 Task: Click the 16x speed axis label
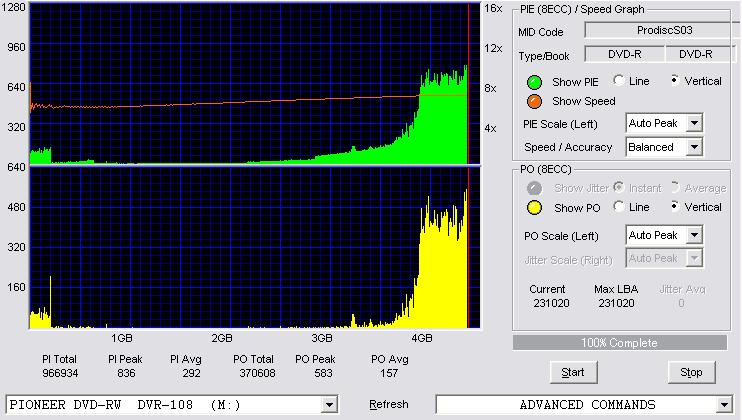[493, 8]
